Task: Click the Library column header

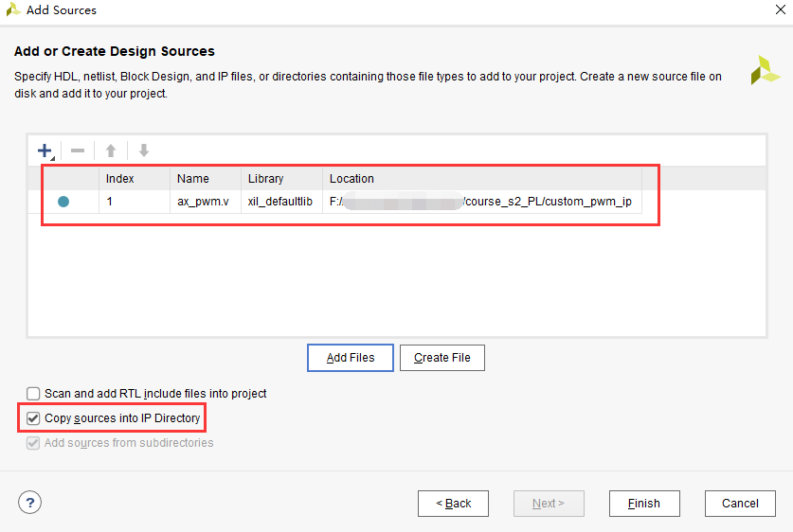Action: pos(281,179)
